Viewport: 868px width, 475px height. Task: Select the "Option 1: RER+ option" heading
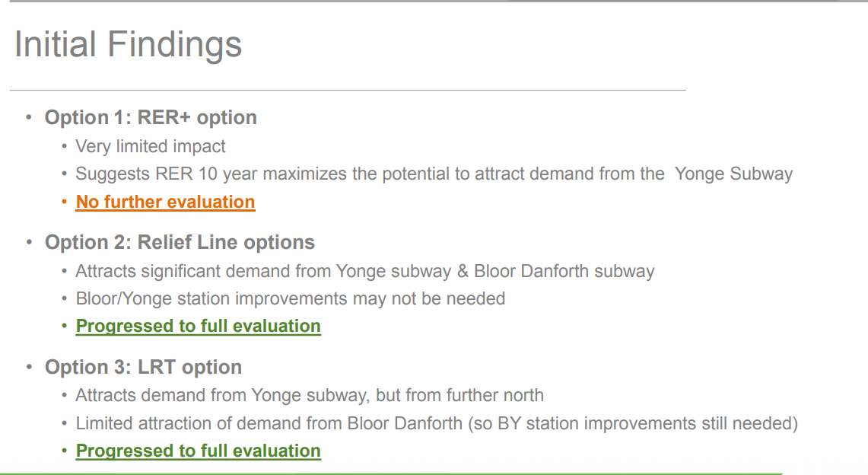point(151,117)
